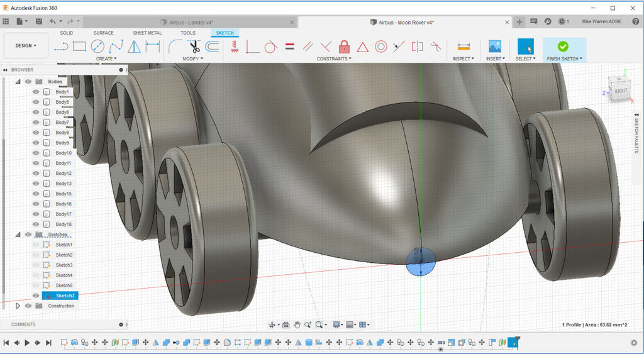Toggle visibility of Body13

coord(36,184)
